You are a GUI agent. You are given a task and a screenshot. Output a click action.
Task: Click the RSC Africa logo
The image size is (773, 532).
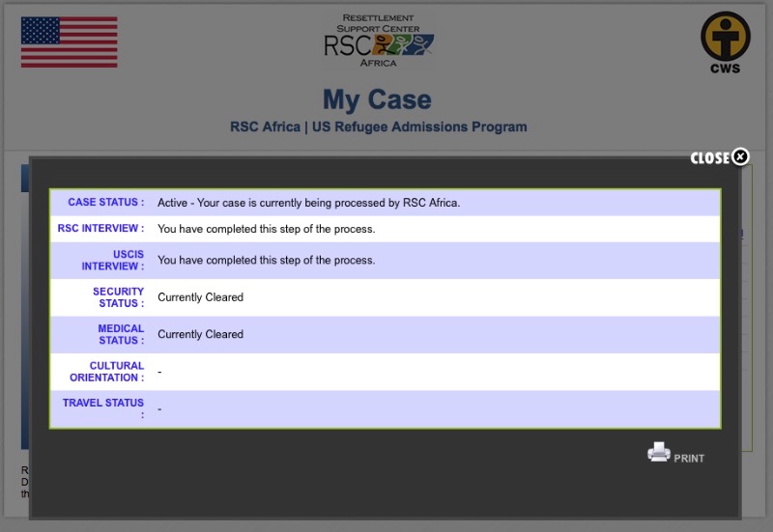pos(378,41)
